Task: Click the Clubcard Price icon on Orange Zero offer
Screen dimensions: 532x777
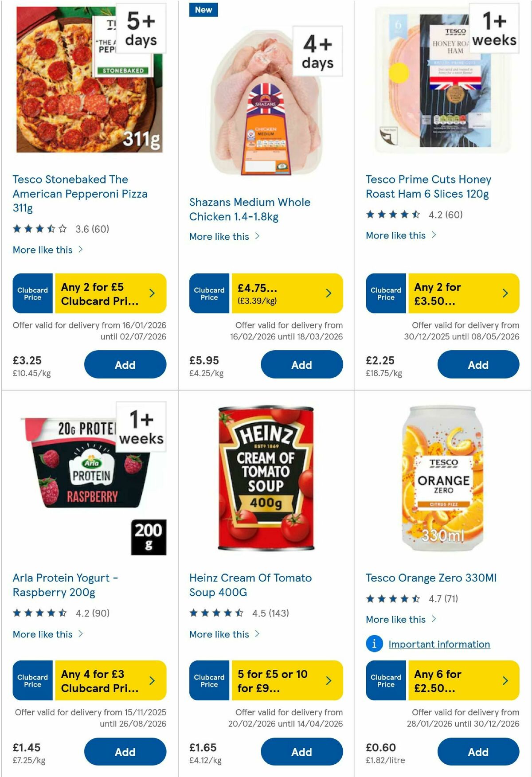Action: pyautogui.click(x=385, y=681)
